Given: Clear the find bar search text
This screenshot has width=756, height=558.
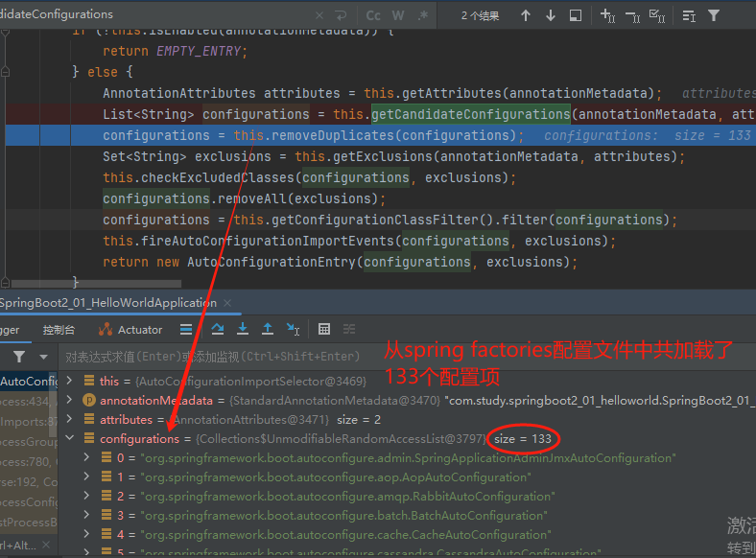Looking at the screenshot, I should (319, 15).
